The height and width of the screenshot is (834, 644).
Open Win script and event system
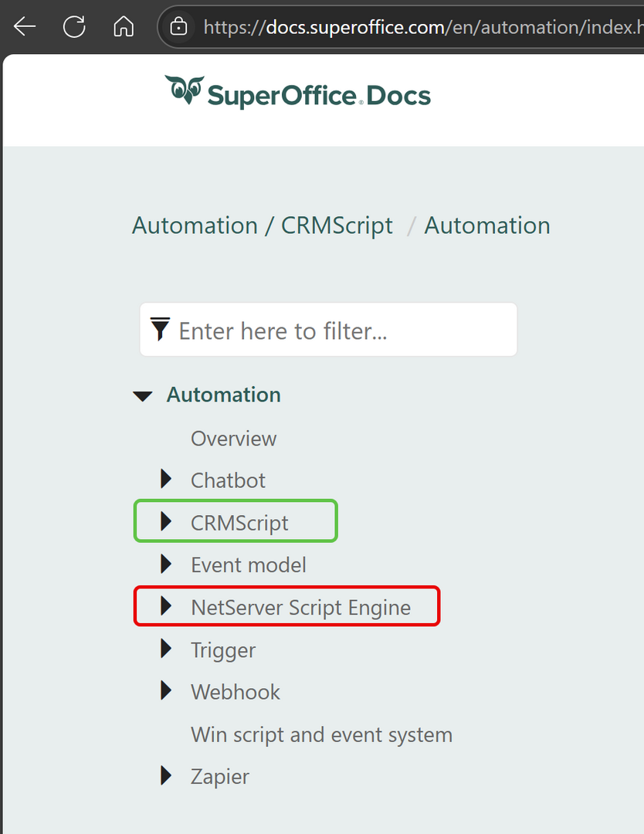[x=322, y=734]
